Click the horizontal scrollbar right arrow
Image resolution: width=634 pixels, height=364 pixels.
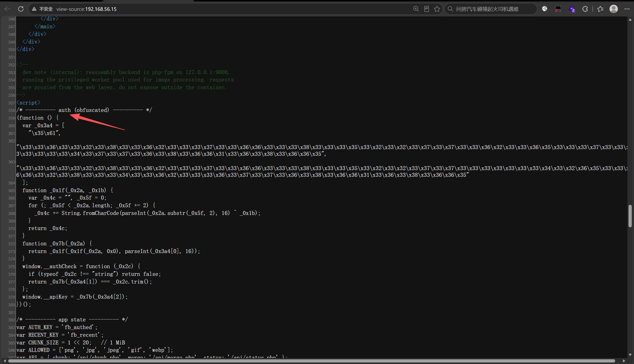click(624, 361)
